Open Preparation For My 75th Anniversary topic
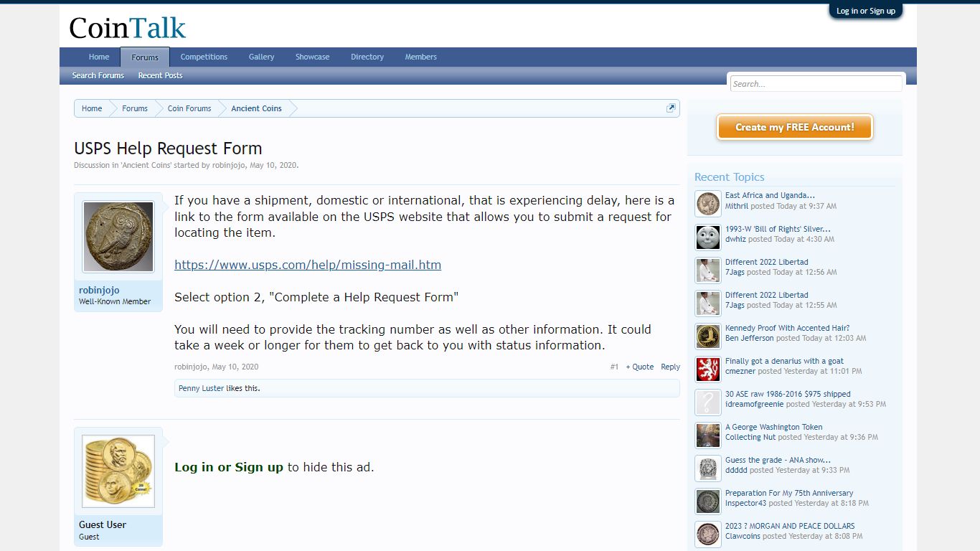Screen dimensions: 980x551 (x=789, y=493)
